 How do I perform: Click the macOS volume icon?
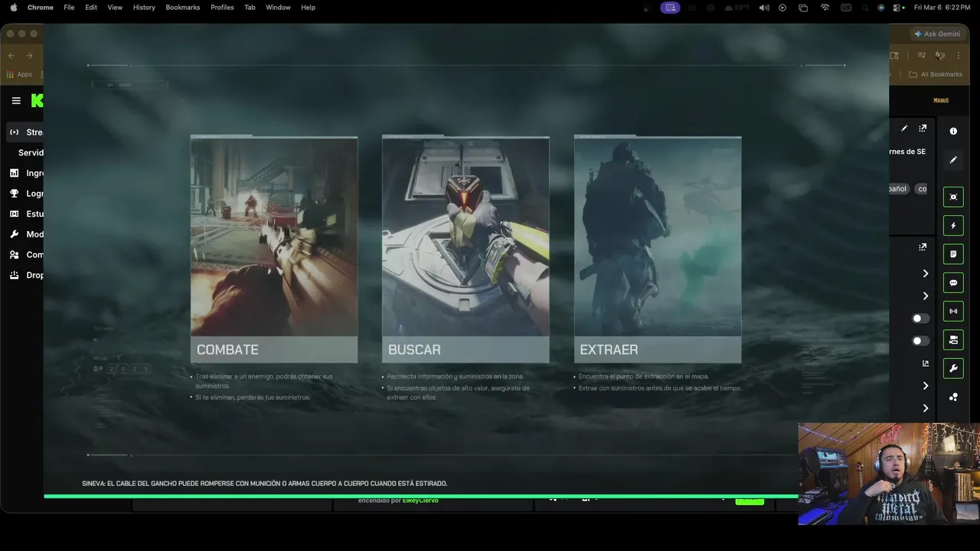(x=764, y=8)
